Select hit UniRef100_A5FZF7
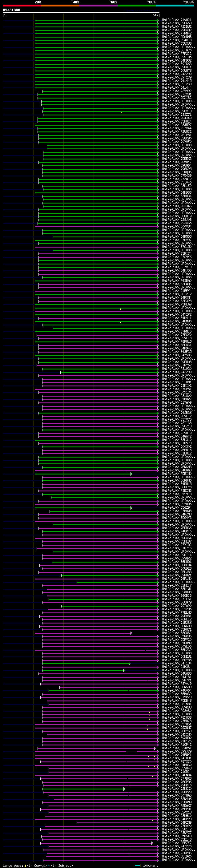 176,843
